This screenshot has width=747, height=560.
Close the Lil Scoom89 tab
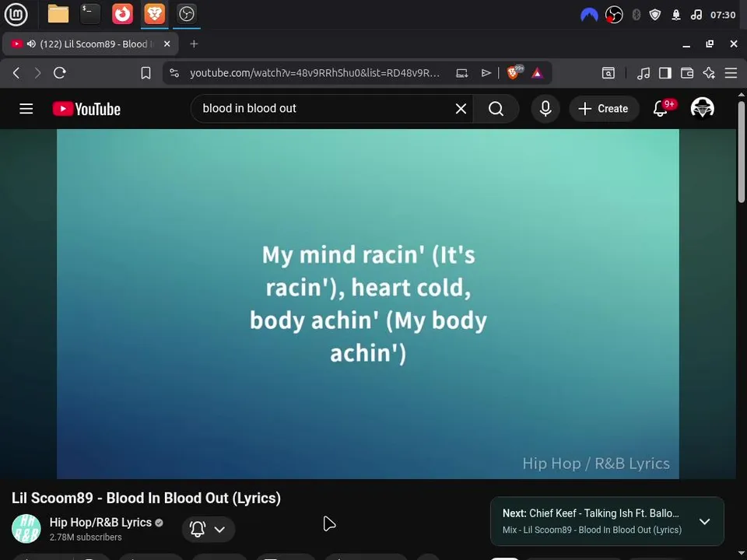pos(167,44)
